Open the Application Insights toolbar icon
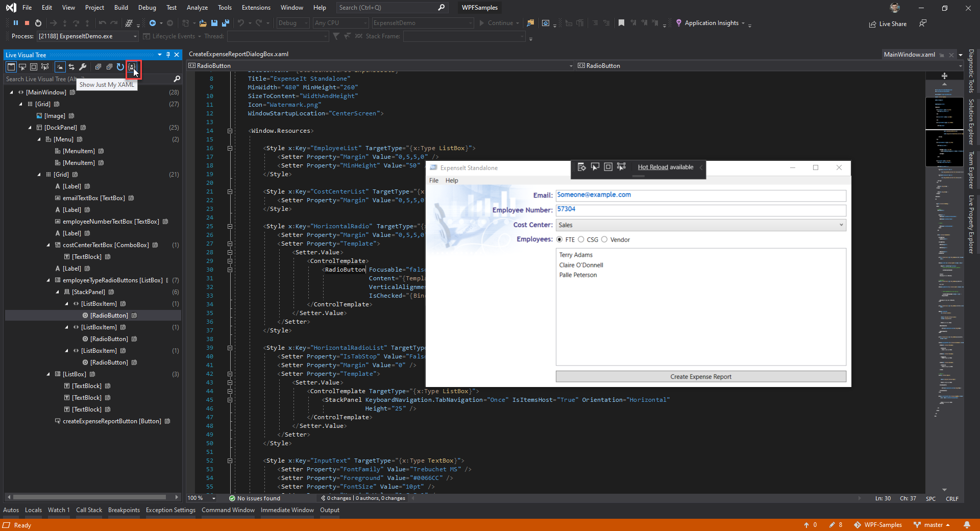980x531 pixels. (x=679, y=23)
